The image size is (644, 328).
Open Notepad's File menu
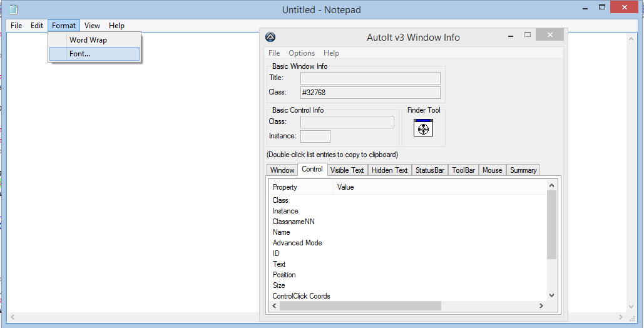tap(16, 26)
